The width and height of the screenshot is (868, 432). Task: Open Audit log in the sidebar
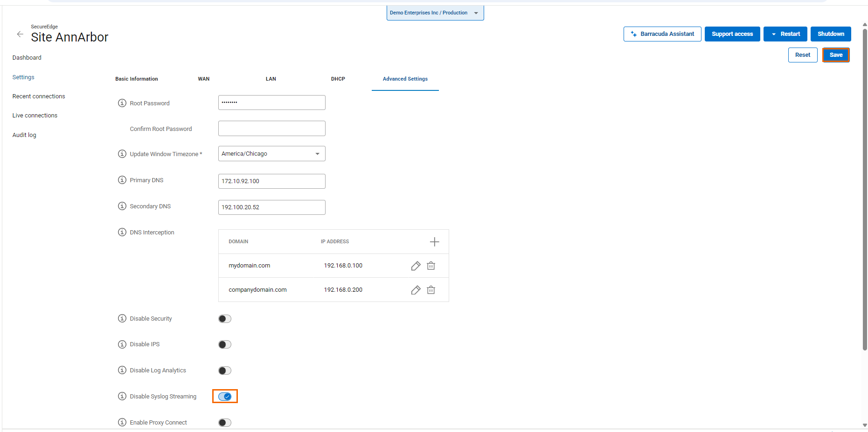[24, 135]
